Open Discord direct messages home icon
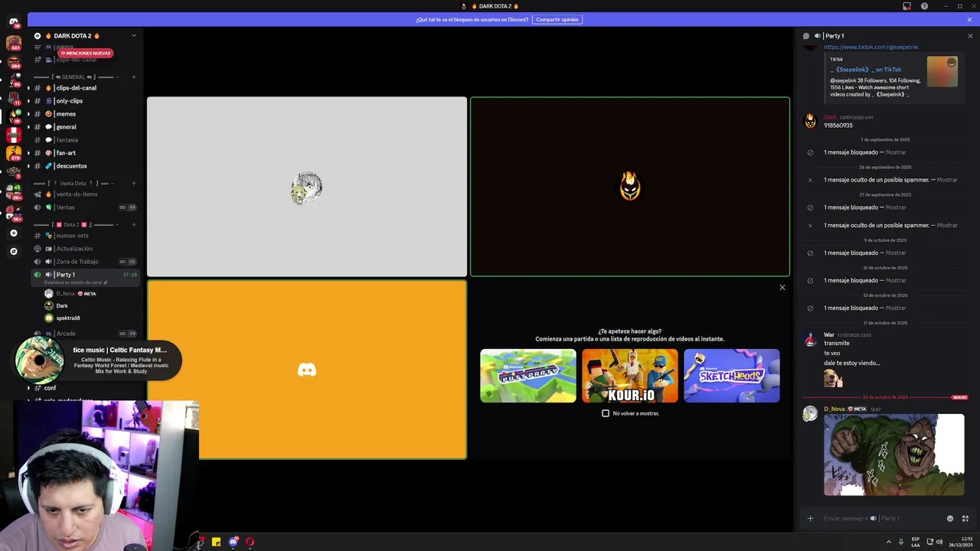The image size is (980, 551). (x=13, y=21)
